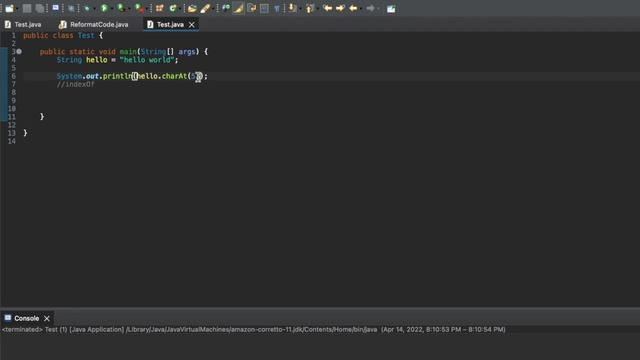The image size is (640, 360).
Task: Close the Console view
Action: click(47, 318)
